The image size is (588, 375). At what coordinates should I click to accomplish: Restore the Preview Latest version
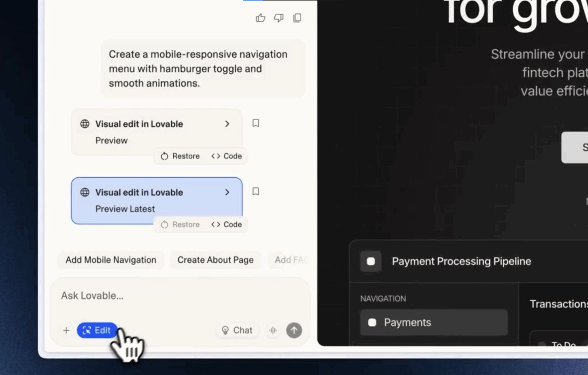180,224
